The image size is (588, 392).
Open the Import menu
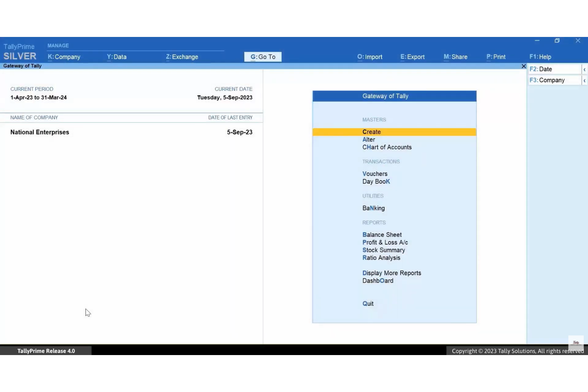coord(369,57)
